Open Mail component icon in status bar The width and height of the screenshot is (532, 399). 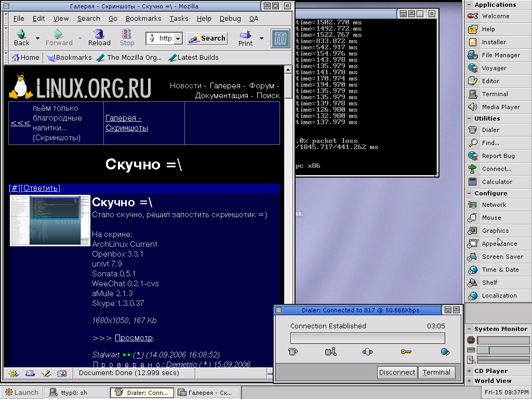click(30, 373)
